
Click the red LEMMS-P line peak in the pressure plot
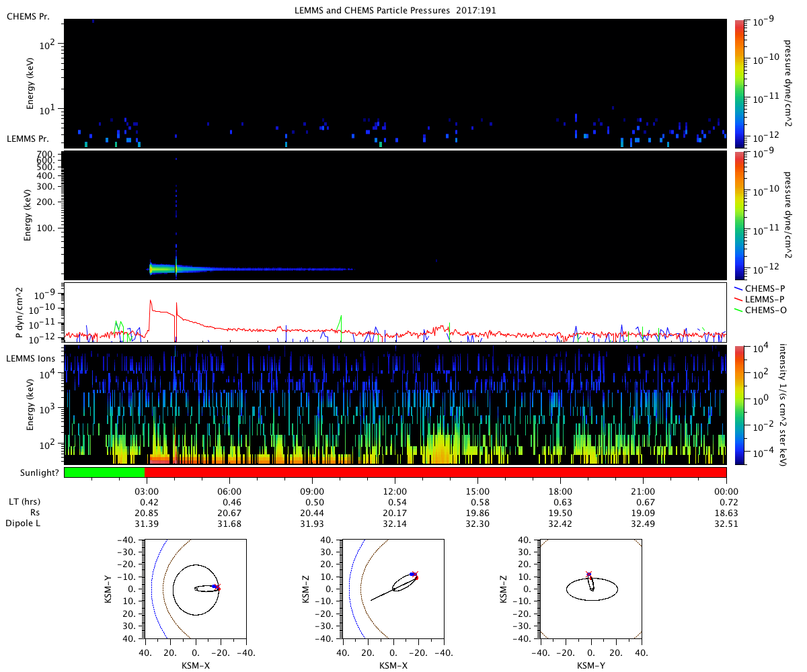tap(151, 301)
